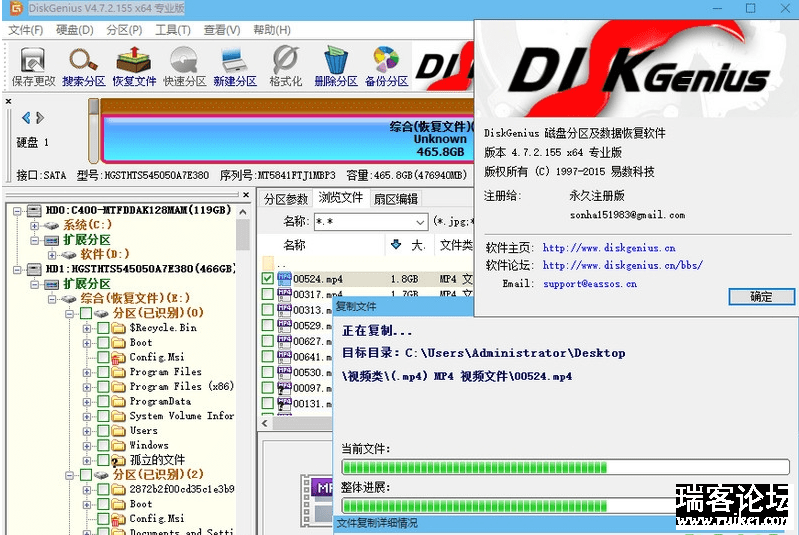This screenshot has height=535, width=799.
Task: Collapse the HD0 disk tree node
Action: [x=17, y=210]
